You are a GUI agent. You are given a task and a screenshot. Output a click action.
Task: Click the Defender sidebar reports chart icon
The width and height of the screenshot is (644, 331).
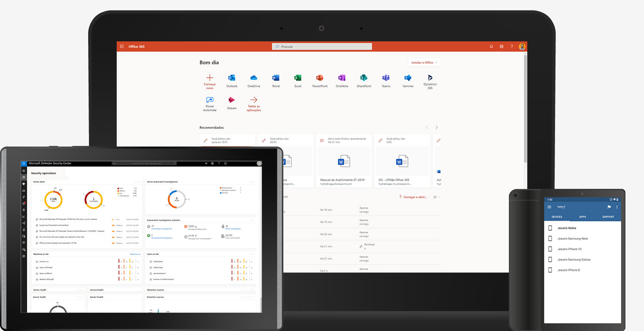click(x=24, y=216)
